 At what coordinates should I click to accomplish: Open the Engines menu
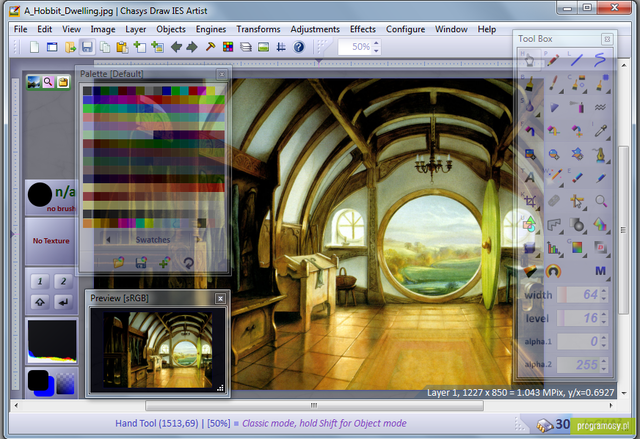tap(211, 29)
